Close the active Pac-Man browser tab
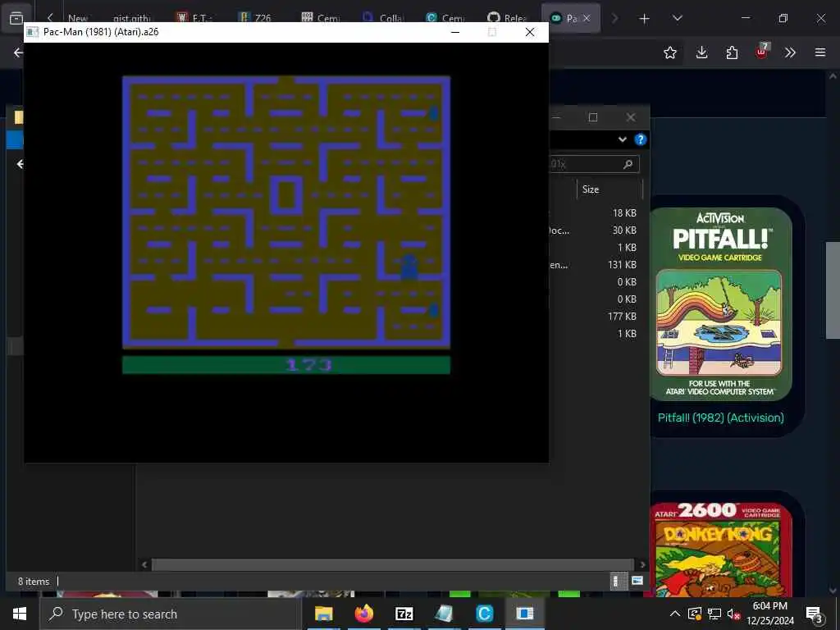 coord(587,18)
